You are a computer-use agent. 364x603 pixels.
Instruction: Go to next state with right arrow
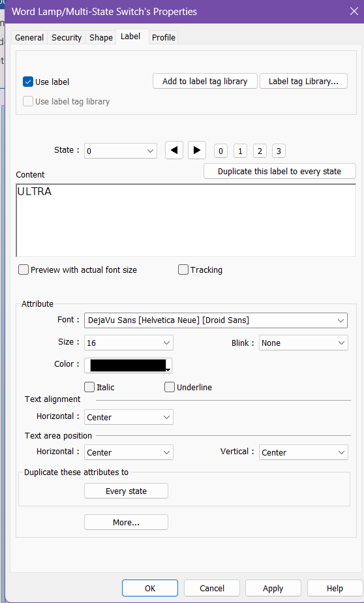click(x=197, y=150)
